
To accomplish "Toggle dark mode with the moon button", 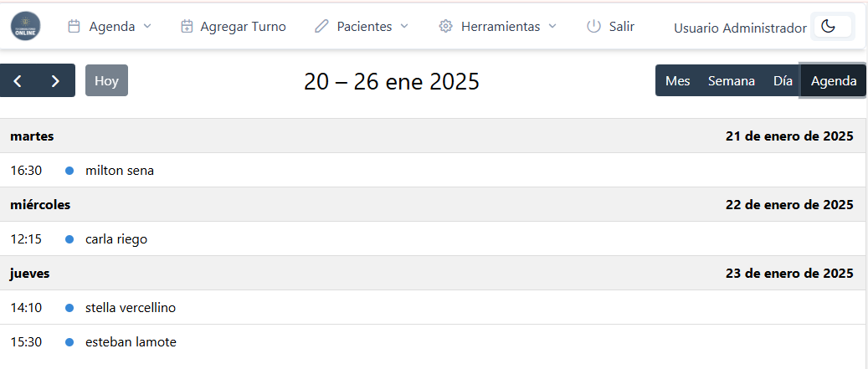I will (x=829, y=27).
